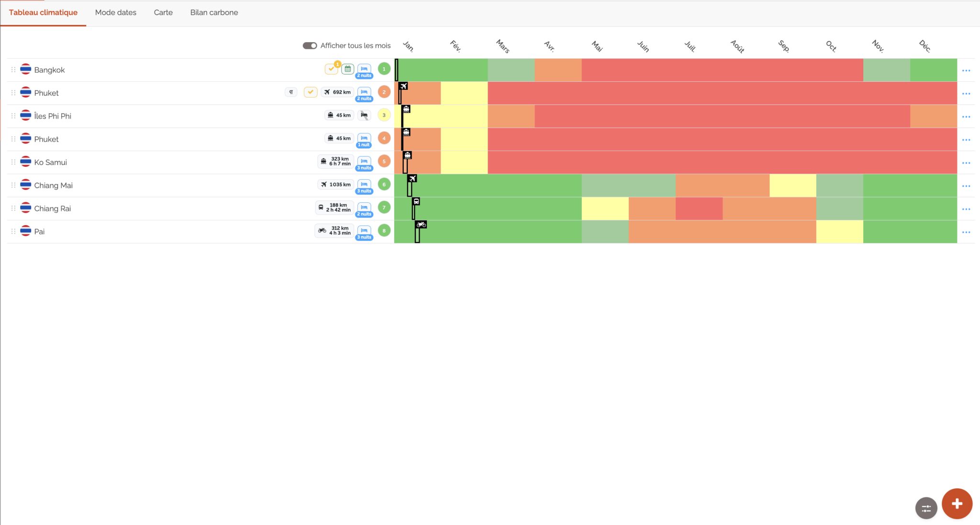Click the orange plus add button
This screenshot has width=980, height=525.
(957, 503)
